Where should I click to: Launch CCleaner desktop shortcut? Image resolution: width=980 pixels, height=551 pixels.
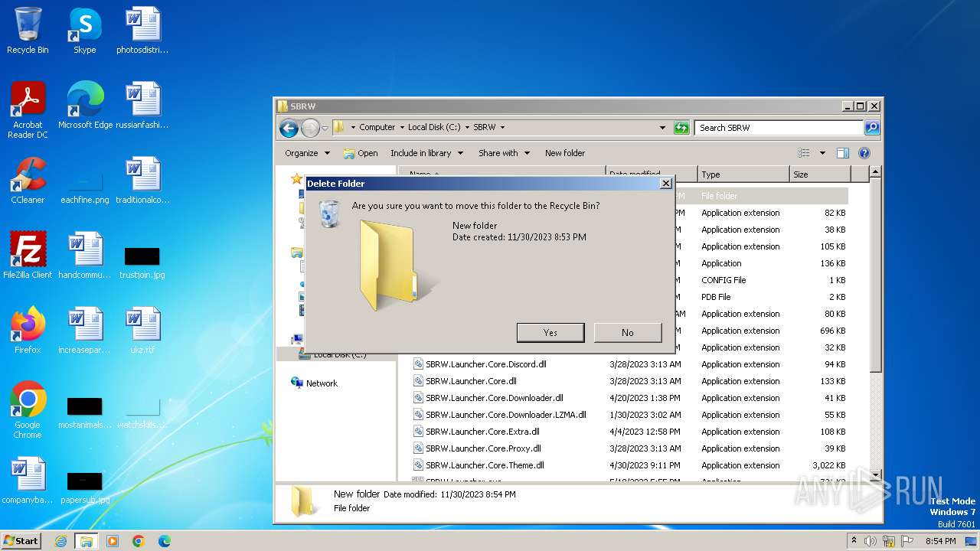tap(28, 181)
